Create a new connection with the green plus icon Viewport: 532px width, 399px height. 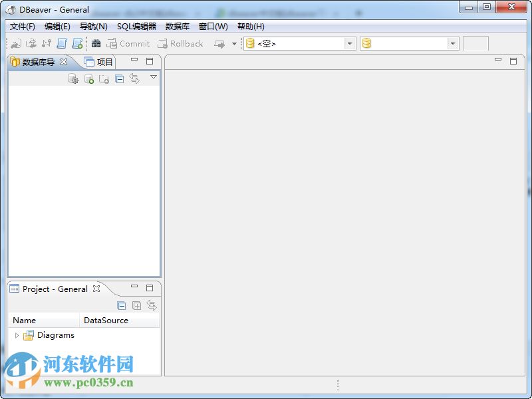[88, 78]
